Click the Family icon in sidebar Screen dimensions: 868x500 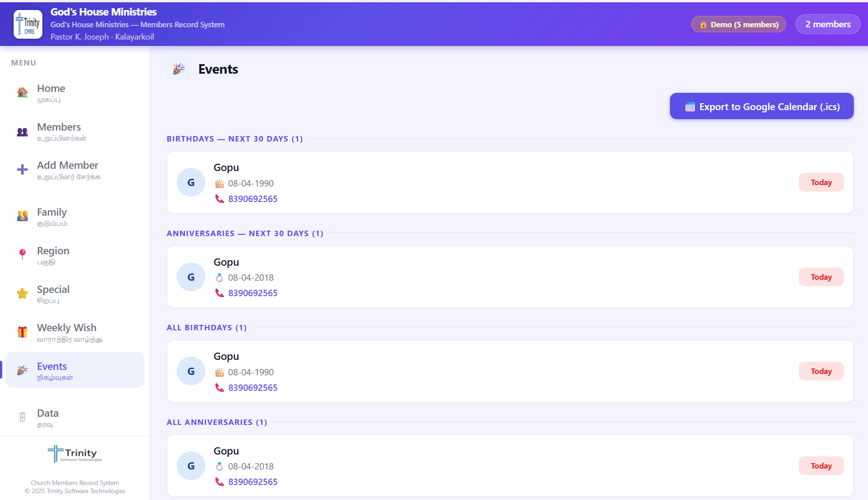point(22,216)
